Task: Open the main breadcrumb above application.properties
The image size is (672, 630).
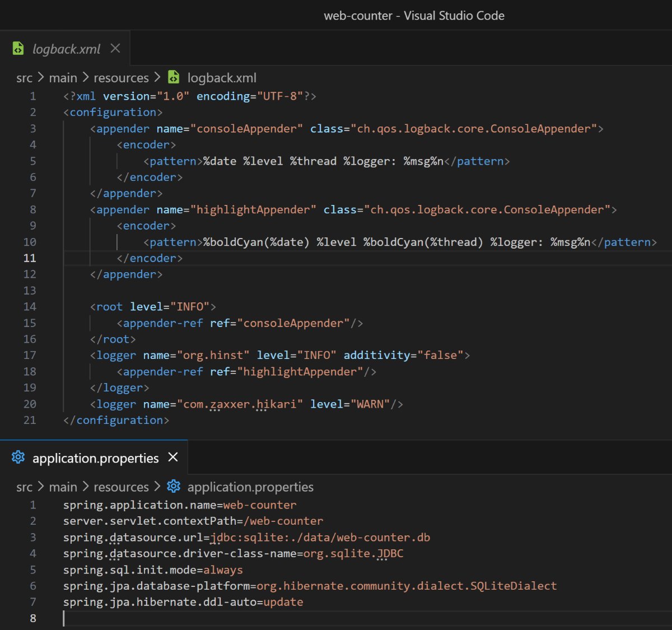Action: click(x=63, y=487)
